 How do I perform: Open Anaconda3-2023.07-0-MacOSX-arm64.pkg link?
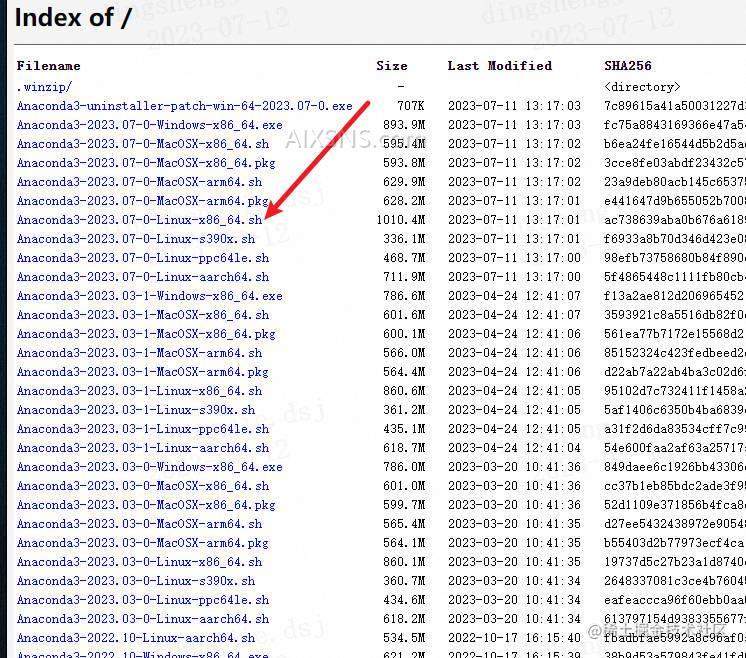click(143, 201)
